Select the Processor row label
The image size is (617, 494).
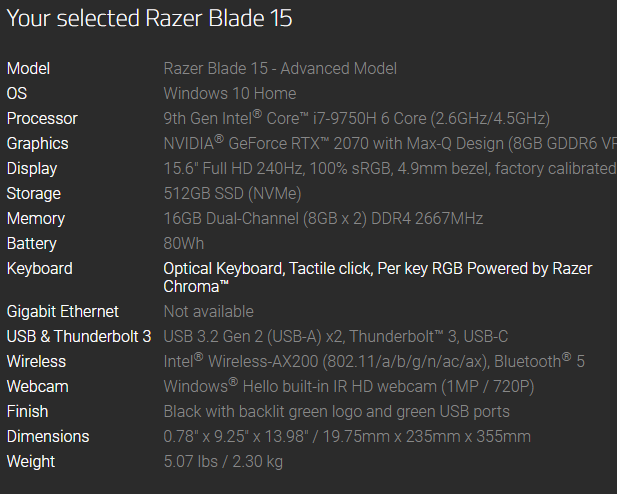click(x=42, y=119)
